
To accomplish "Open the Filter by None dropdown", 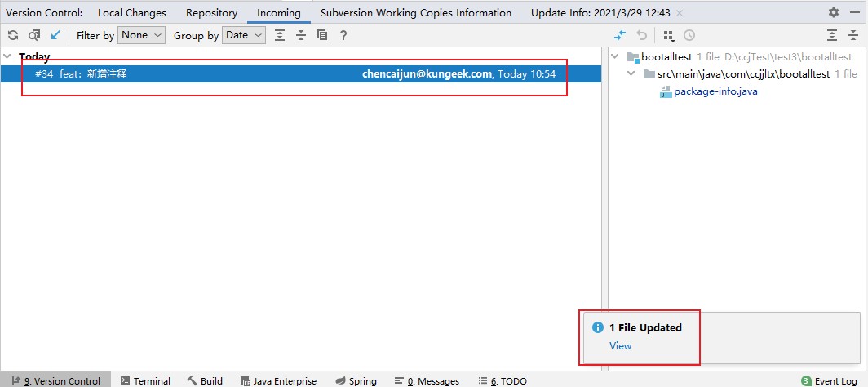I will pyautogui.click(x=141, y=35).
